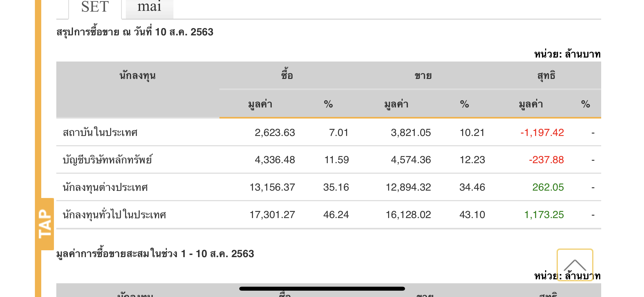Tap the scroll-to-top arrow button
644x297 pixels.
(575, 265)
